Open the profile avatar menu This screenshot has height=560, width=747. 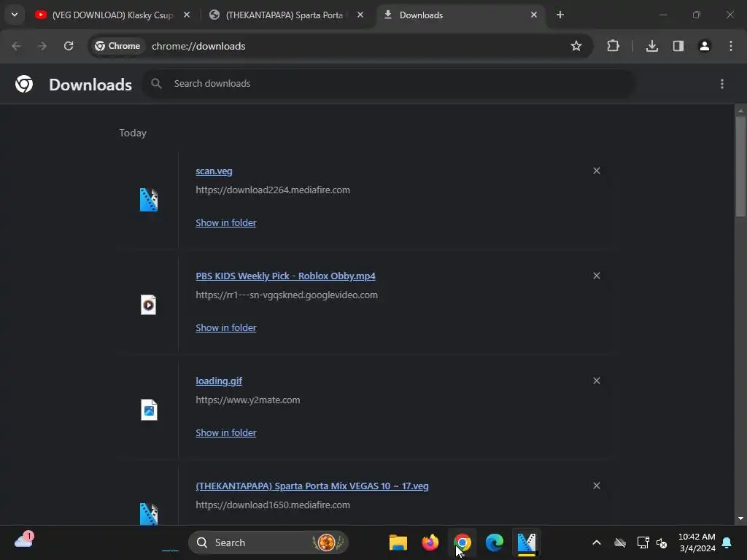pyautogui.click(x=705, y=46)
